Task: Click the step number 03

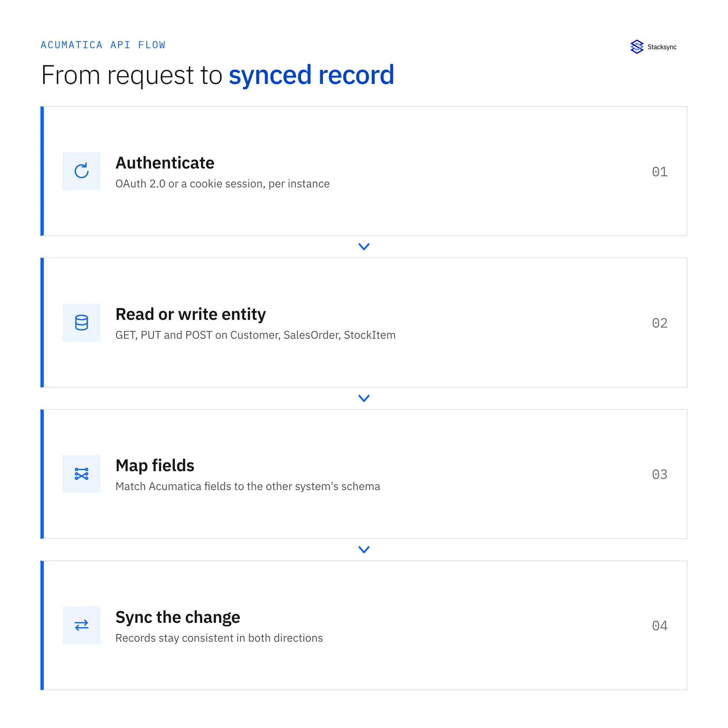Action: coord(660,475)
